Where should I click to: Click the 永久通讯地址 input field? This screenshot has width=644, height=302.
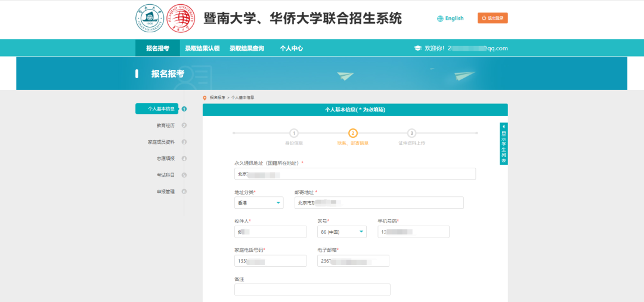[355, 174]
